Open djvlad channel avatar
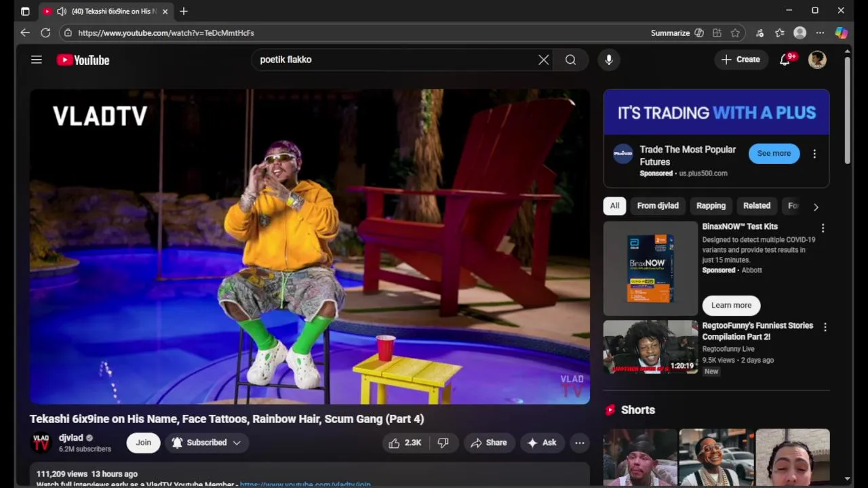The height and width of the screenshot is (488, 868). point(41,443)
